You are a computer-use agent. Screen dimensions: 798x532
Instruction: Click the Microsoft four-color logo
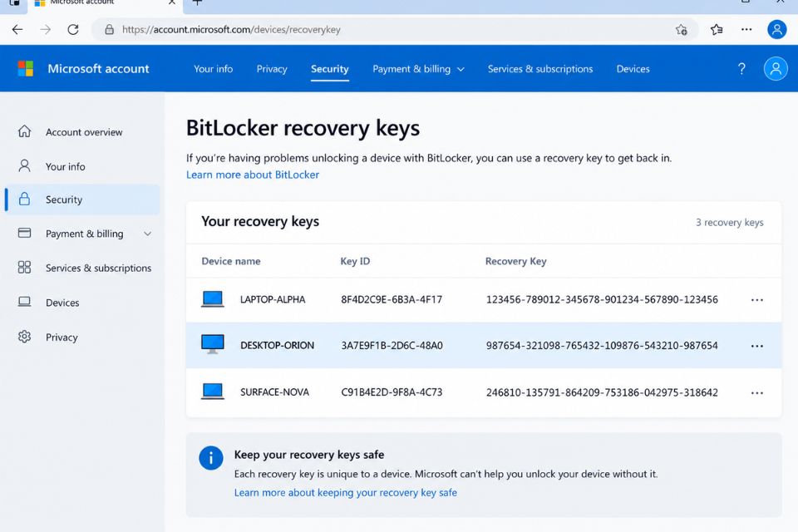click(26, 68)
